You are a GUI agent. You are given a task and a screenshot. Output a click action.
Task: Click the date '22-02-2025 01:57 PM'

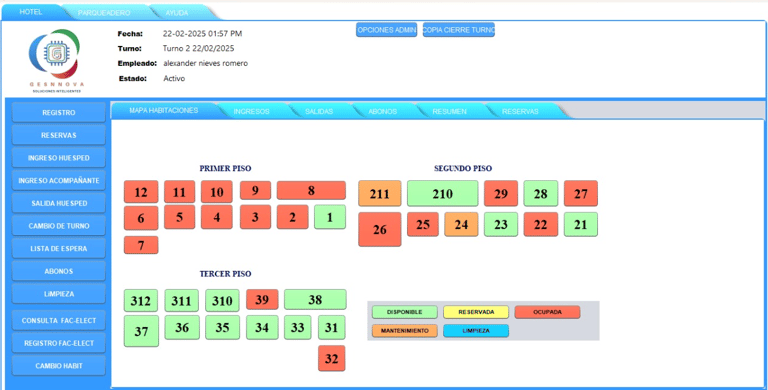click(202, 34)
